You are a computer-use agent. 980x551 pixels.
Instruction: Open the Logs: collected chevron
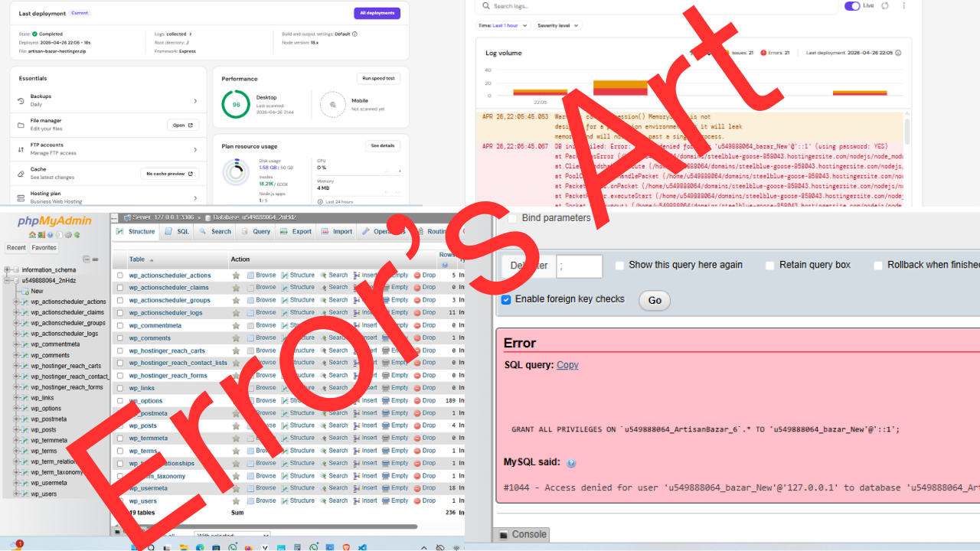190,34
